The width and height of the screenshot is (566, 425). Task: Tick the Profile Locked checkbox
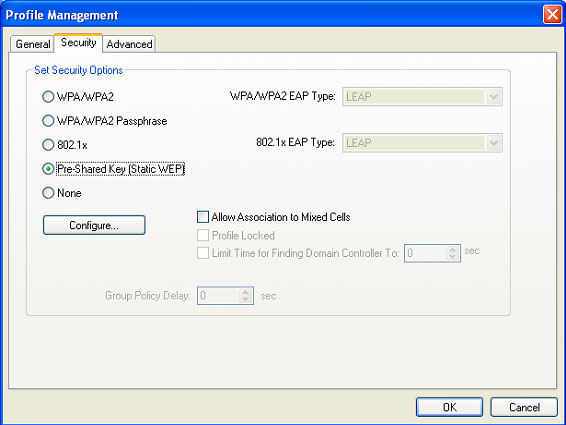point(203,235)
